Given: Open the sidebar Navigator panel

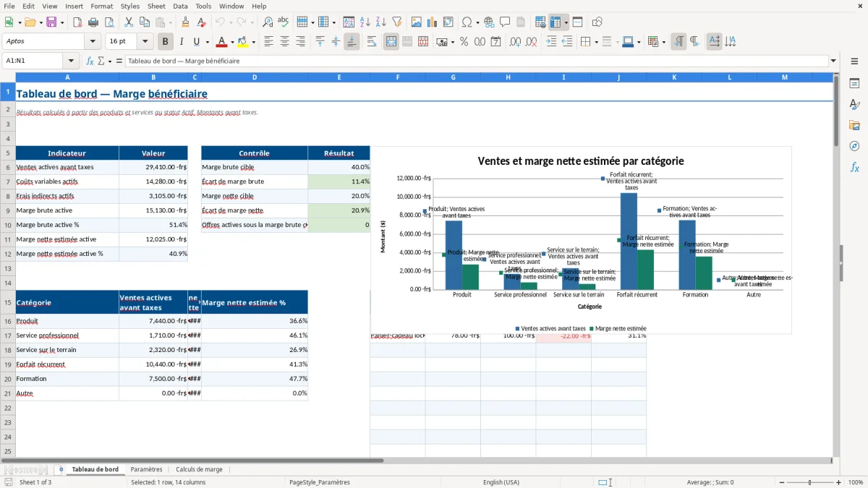Looking at the screenshot, I should [x=854, y=146].
